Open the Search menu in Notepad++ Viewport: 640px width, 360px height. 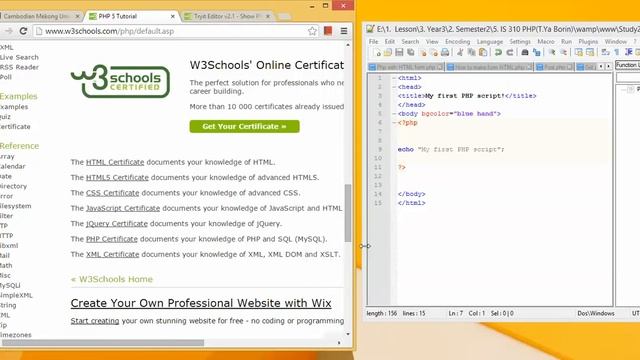(410, 42)
